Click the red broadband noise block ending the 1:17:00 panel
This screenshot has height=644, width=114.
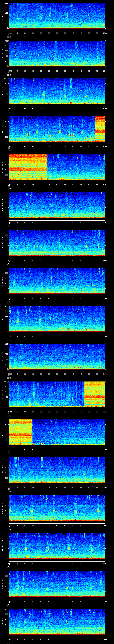pyautogui.click(x=100, y=129)
